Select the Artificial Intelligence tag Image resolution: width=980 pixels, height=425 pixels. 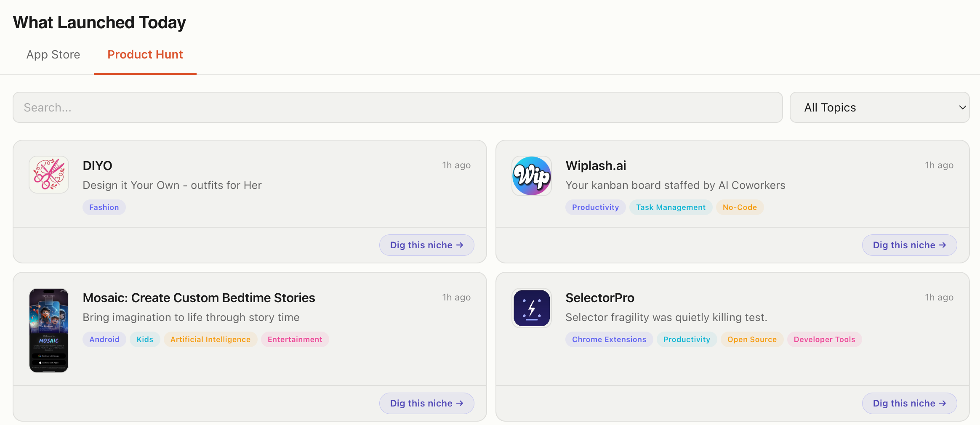[210, 340]
